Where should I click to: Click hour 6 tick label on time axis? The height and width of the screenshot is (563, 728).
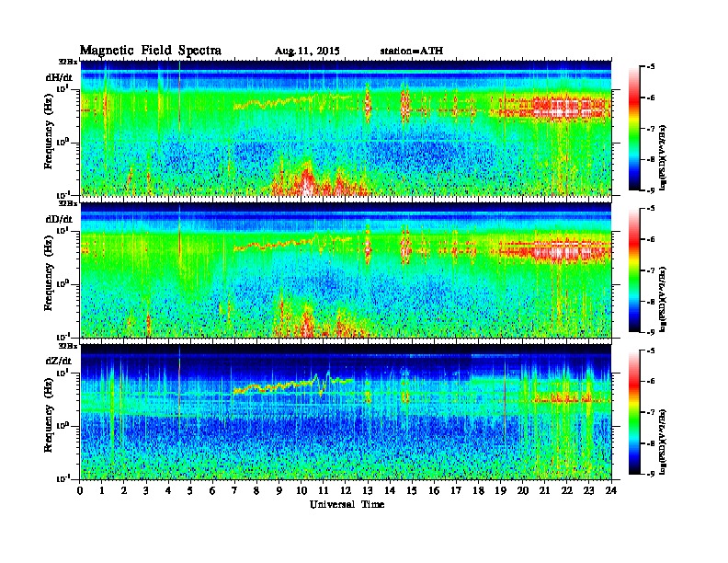(x=212, y=490)
